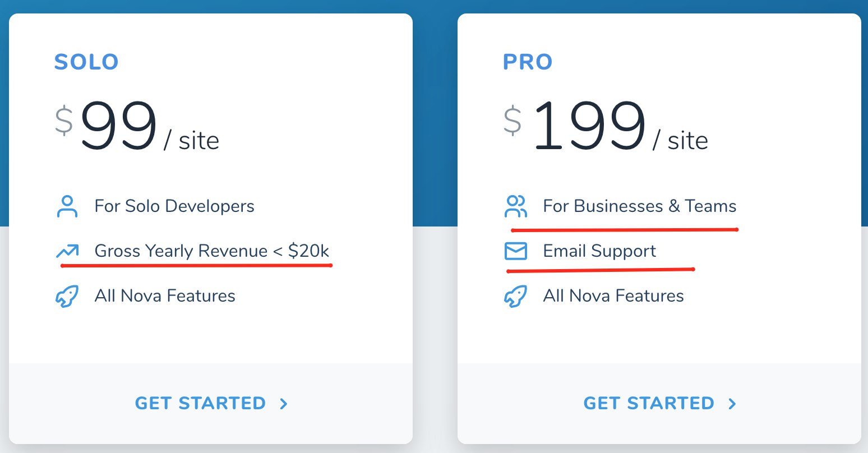Select the SOLO plan heading
Image resolution: width=868 pixels, height=453 pixels.
pos(86,62)
